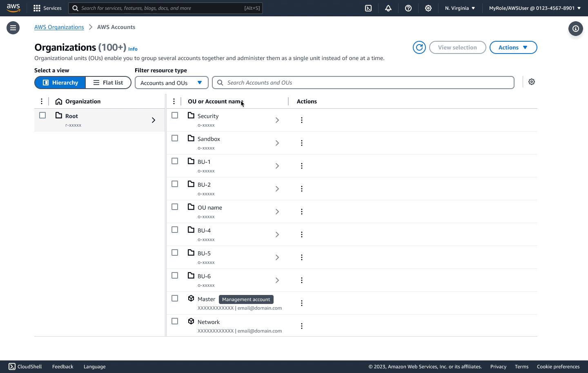
Task: Open actions menu for the Network account
Action: pyautogui.click(x=302, y=326)
